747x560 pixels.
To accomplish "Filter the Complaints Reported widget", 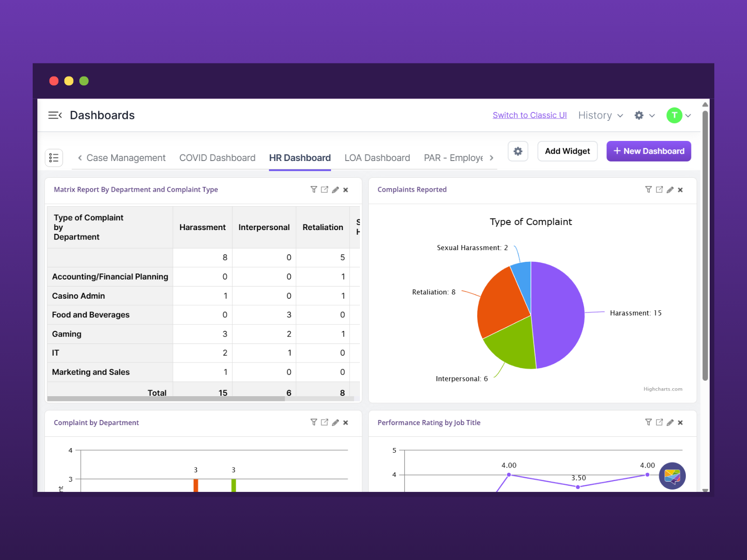I will (x=648, y=189).
